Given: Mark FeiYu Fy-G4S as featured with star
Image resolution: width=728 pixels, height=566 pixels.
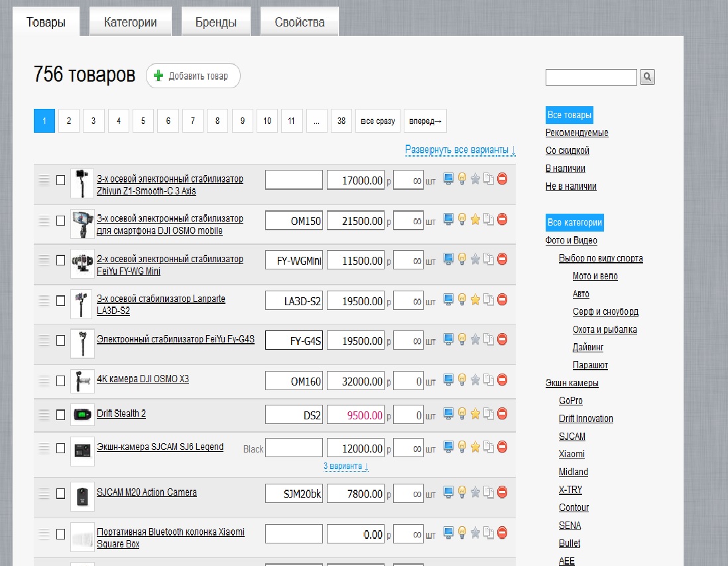Looking at the screenshot, I should click(x=475, y=339).
